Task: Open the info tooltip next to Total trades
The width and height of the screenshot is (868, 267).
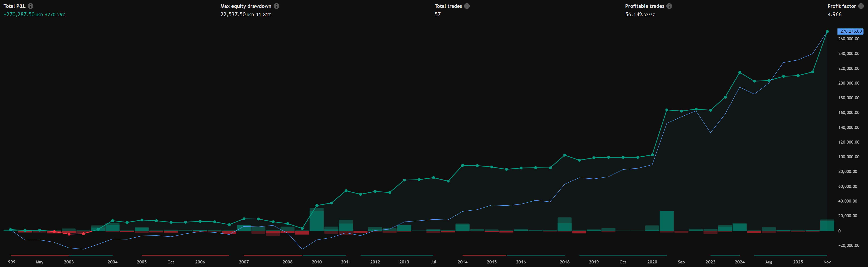Action: click(467, 6)
